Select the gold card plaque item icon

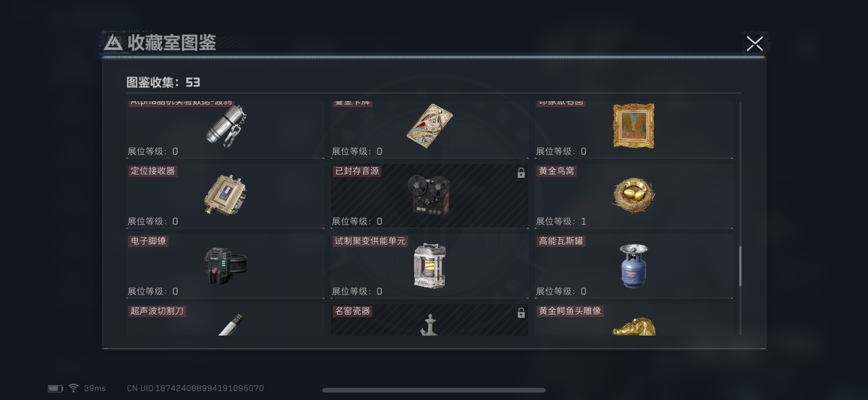point(429,126)
